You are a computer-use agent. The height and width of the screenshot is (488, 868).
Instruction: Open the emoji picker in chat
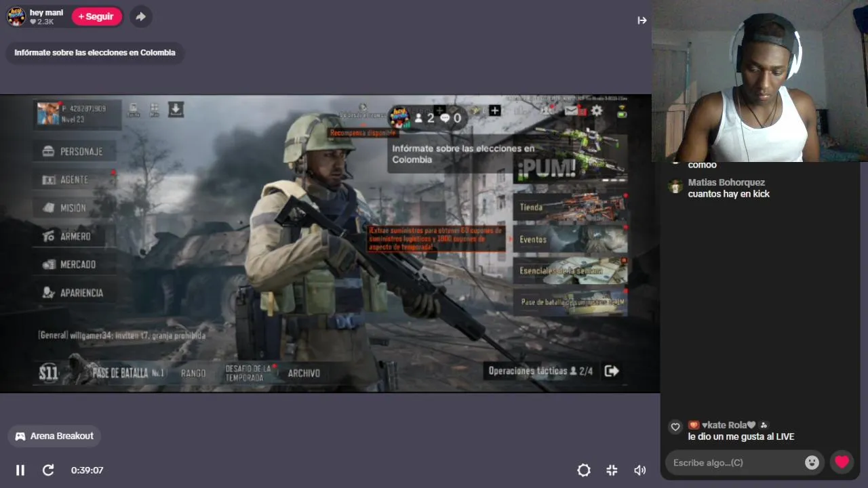[812, 462]
